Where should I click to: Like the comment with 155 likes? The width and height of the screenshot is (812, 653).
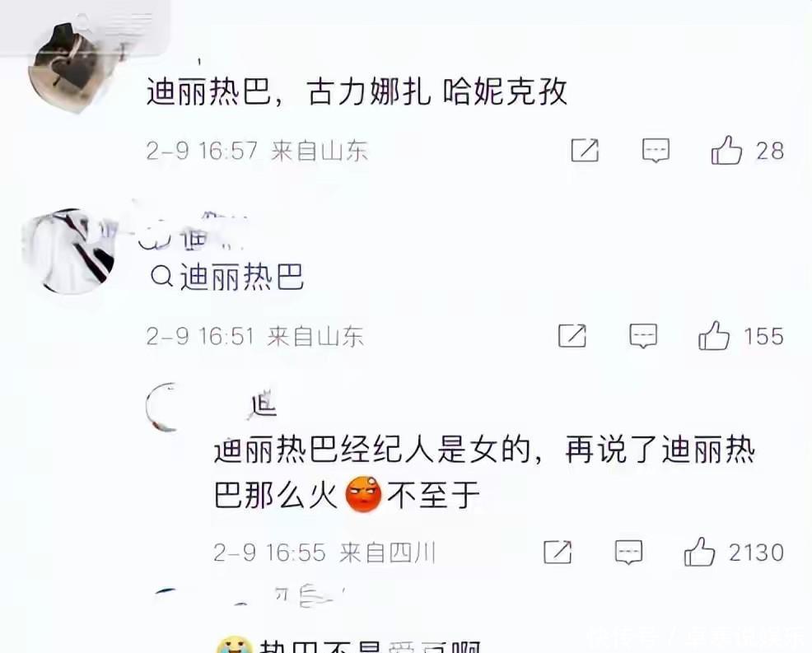click(714, 336)
